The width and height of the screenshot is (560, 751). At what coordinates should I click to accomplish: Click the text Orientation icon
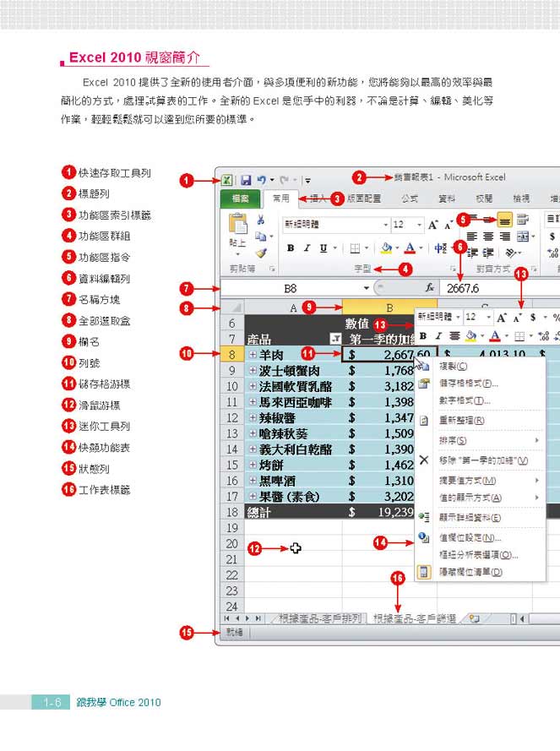click(511, 253)
